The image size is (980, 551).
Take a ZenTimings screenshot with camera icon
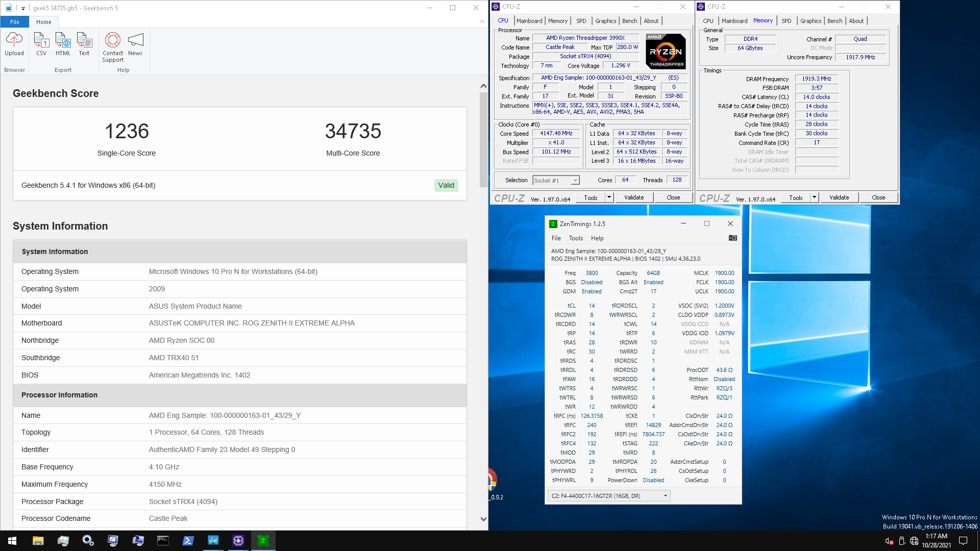tap(732, 238)
